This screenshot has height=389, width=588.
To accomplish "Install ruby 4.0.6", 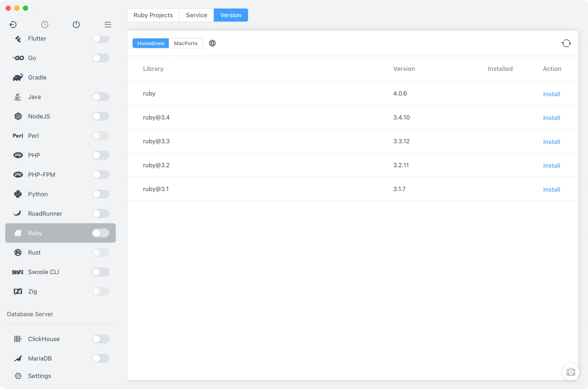I will [552, 94].
